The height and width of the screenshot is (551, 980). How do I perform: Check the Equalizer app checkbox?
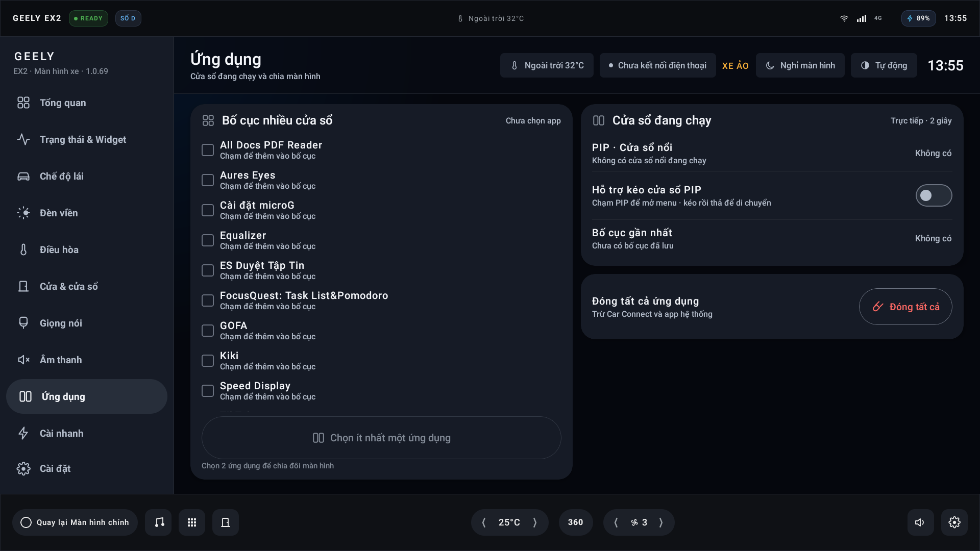[x=208, y=240]
